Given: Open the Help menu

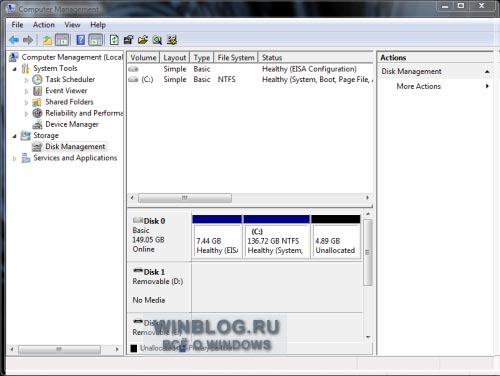Looking at the screenshot, I should click(x=98, y=25).
